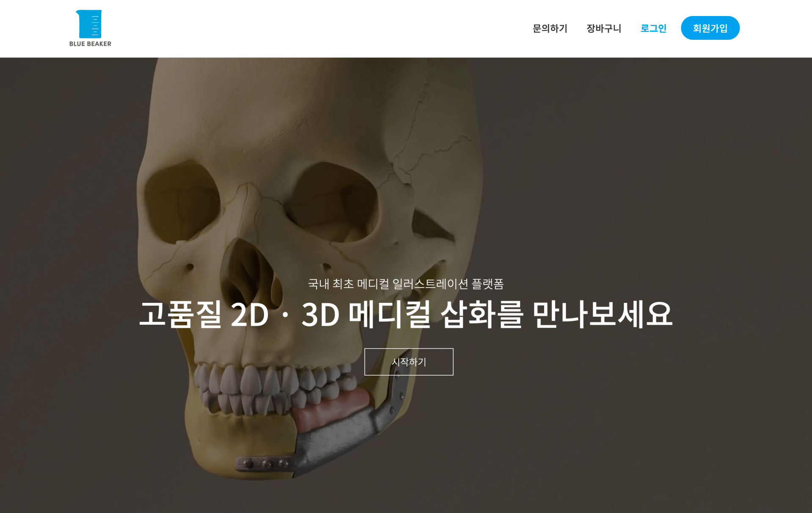This screenshot has width=812, height=513.
Task: Click the 국내 최초 메디컬 일러스트레이션 플랫폼 subtitle
Action: 406,283
